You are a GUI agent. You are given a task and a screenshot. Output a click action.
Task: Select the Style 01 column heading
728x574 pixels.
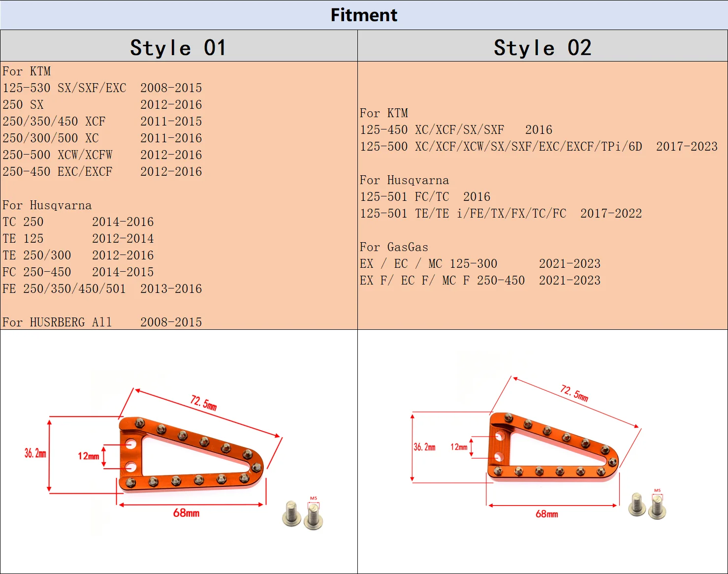(178, 48)
